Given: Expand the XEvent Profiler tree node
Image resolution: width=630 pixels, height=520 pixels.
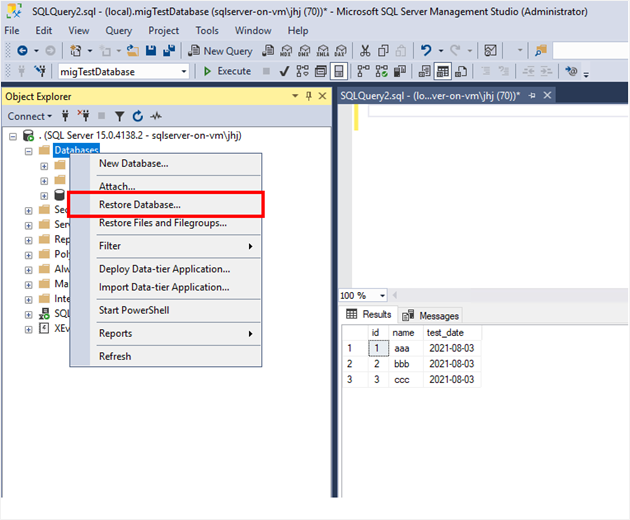Looking at the screenshot, I should [29, 330].
